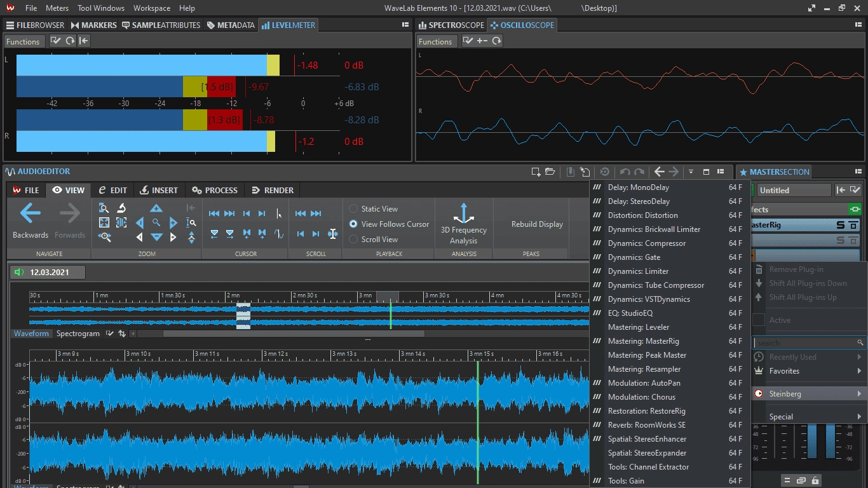Click the solo S icon on MasterRig slot
Image resolution: width=868 pixels, height=488 pixels.
(841, 225)
